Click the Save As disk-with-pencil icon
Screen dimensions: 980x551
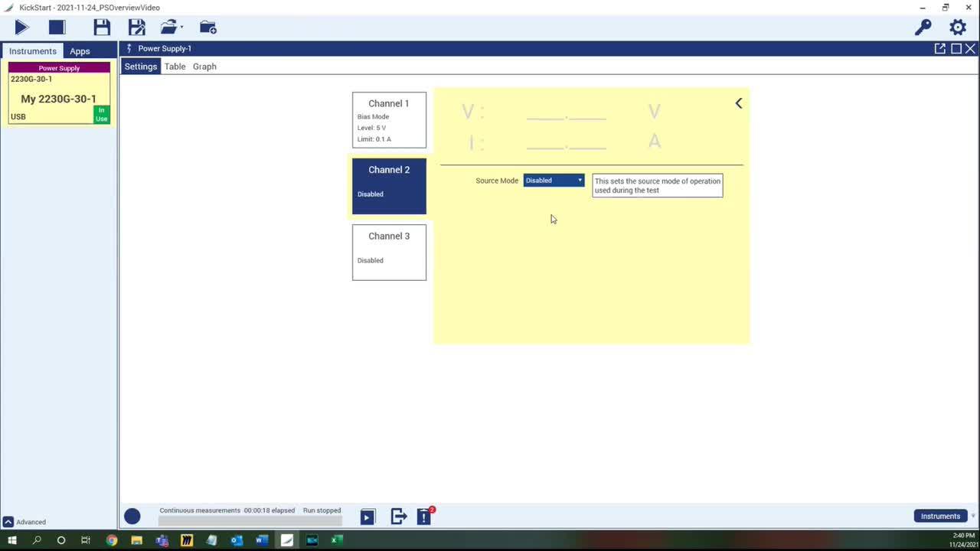pyautogui.click(x=137, y=28)
